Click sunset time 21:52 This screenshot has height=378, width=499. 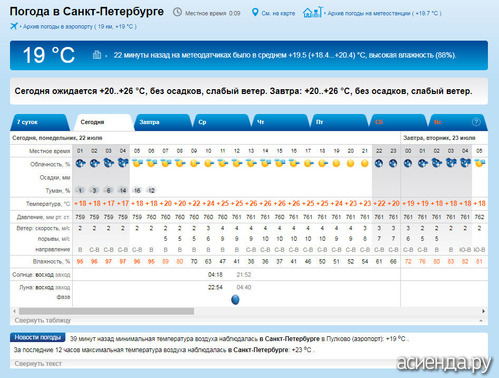(244, 275)
